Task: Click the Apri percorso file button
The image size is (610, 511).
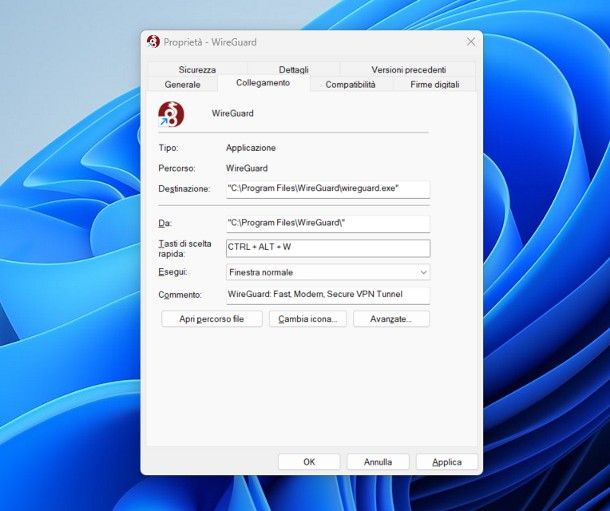Action: [212, 319]
